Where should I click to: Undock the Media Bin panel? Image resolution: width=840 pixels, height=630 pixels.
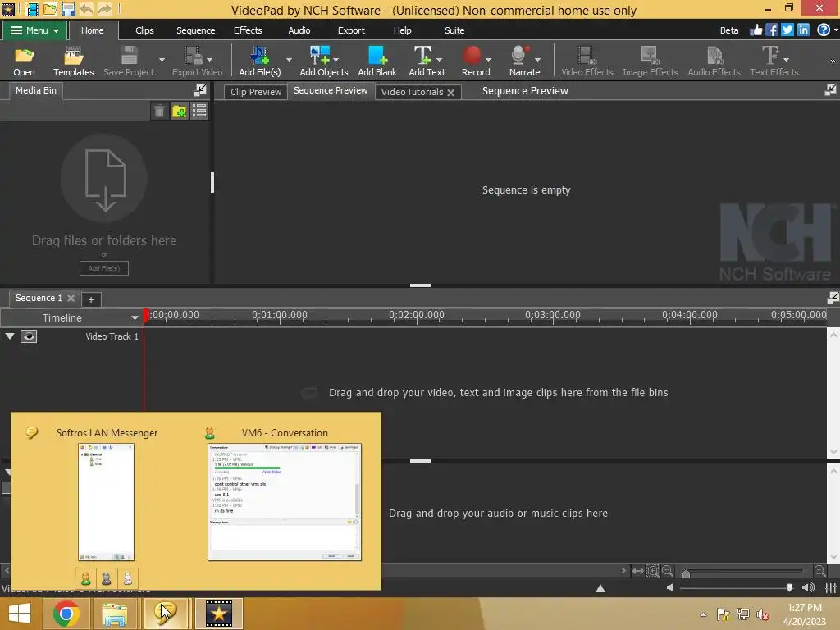[200, 90]
